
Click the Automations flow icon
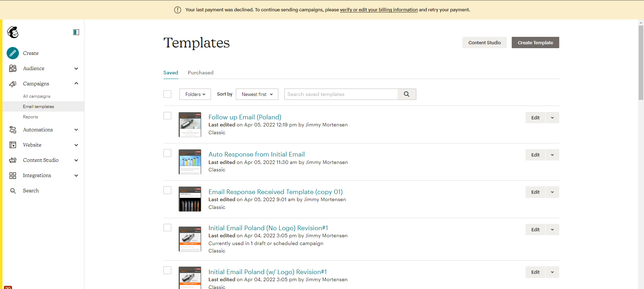(x=13, y=130)
